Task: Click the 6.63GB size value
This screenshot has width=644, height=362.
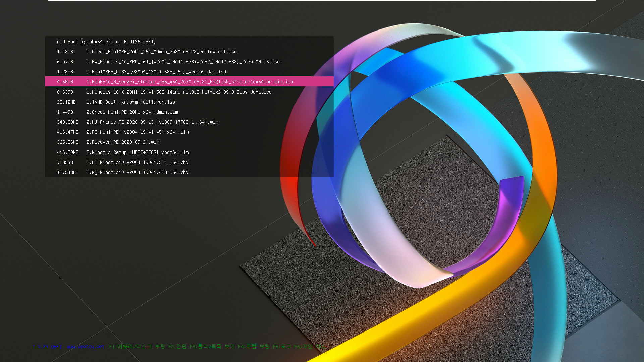Action: pyautogui.click(x=65, y=92)
